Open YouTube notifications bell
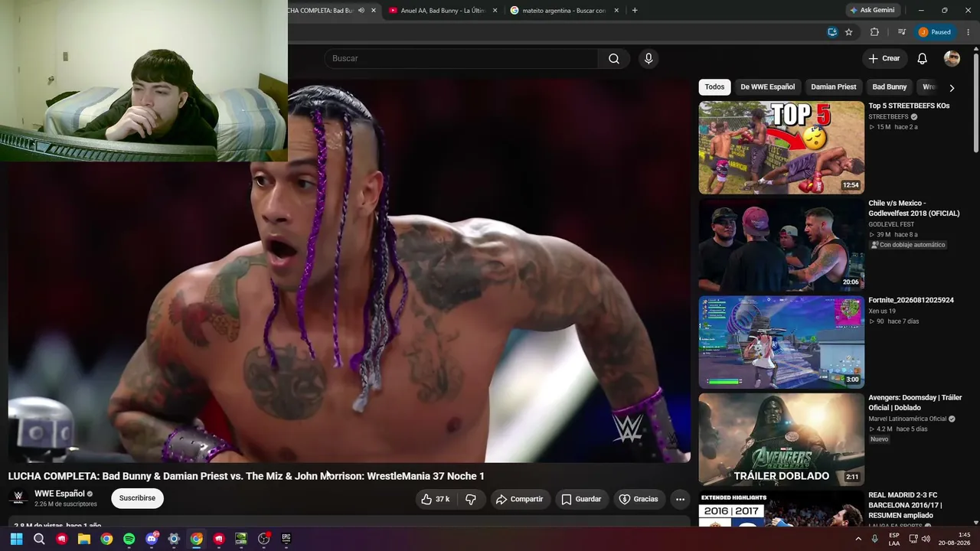 point(923,58)
